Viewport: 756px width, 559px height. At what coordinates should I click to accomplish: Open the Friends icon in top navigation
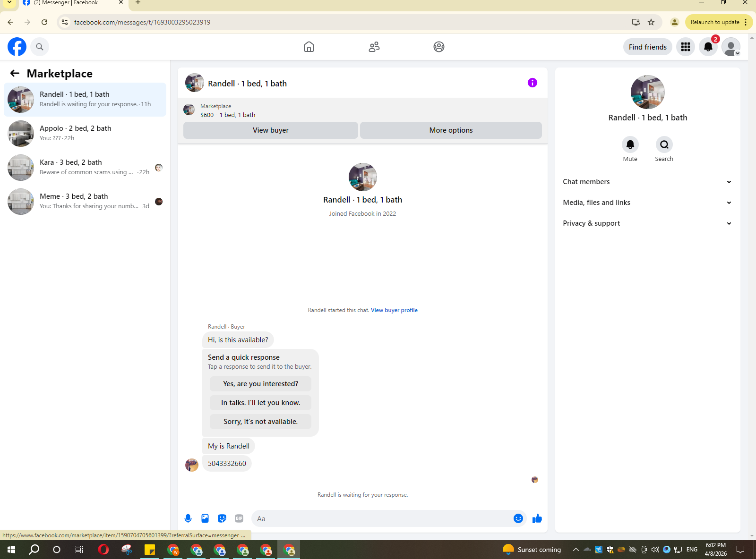point(374,47)
